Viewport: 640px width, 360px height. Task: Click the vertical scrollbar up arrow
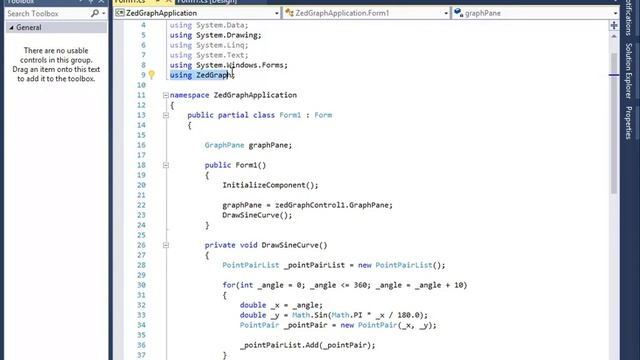[614, 37]
